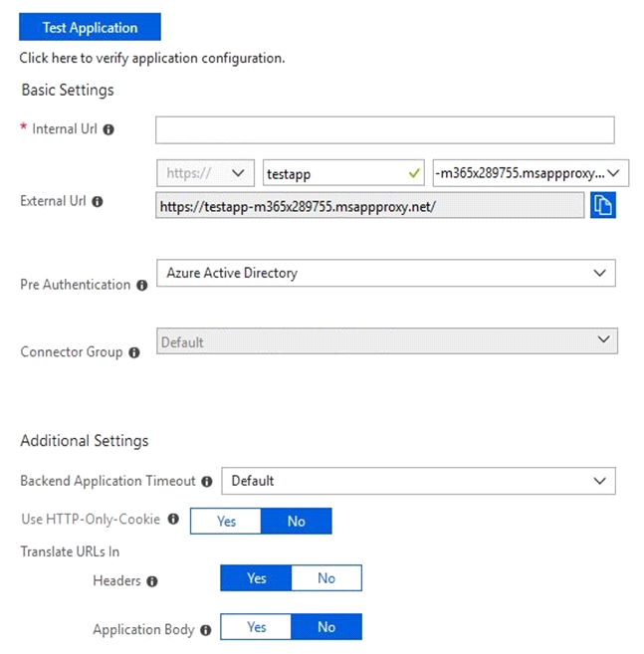Copy the External Url to clipboard

coord(603,205)
